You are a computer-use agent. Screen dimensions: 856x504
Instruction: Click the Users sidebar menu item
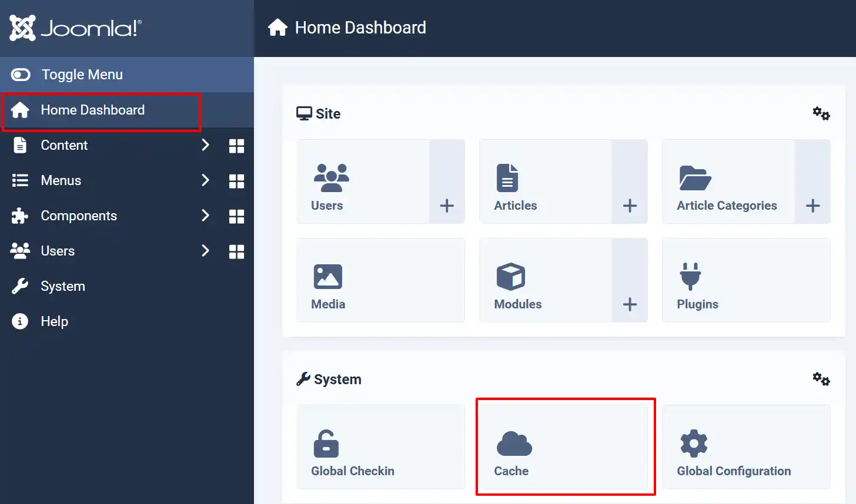pos(58,251)
